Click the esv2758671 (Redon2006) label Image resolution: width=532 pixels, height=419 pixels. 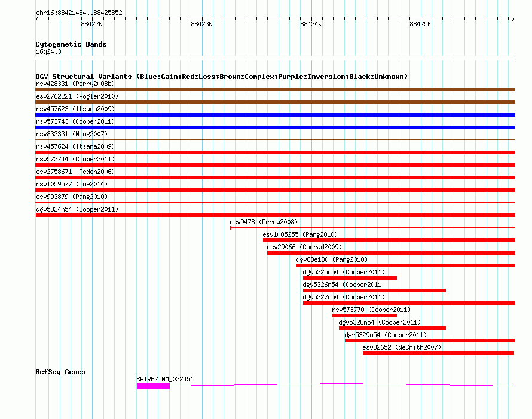click(75, 172)
